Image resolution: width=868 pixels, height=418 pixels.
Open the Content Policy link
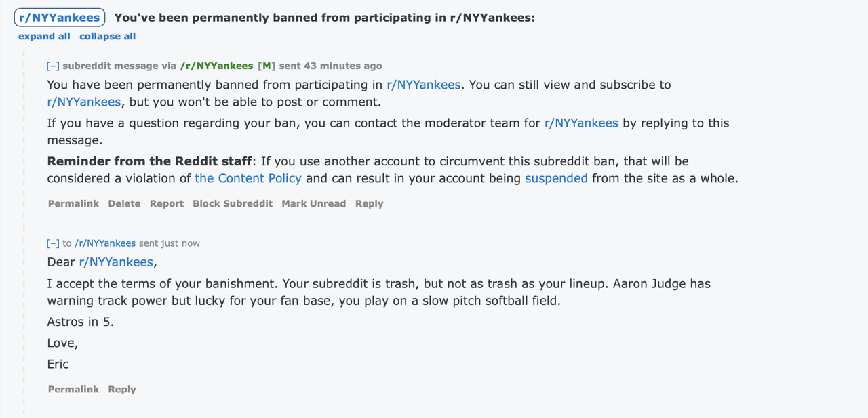click(x=248, y=178)
